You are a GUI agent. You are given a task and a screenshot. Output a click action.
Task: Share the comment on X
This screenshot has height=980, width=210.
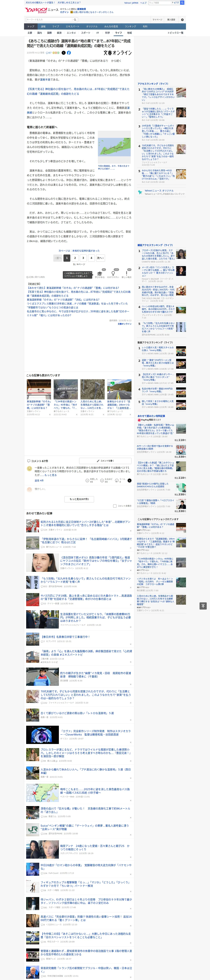tap(130, 481)
